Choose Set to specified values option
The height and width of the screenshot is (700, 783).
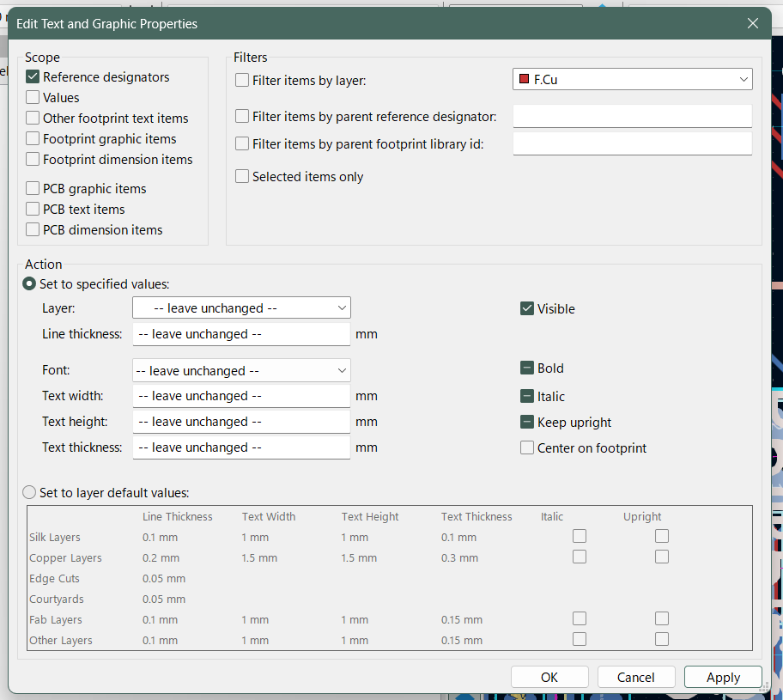30,283
